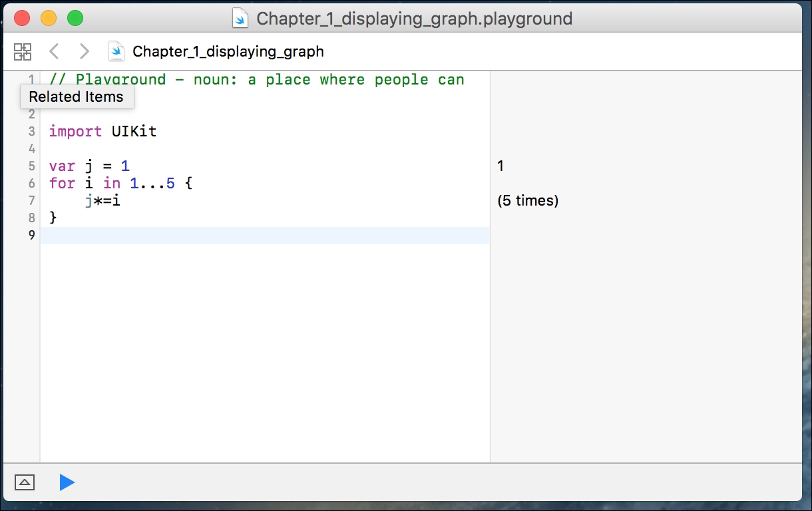This screenshot has height=511, width=812.
Task: Place cursor on the "import UIKit" line
Action: 103,131
